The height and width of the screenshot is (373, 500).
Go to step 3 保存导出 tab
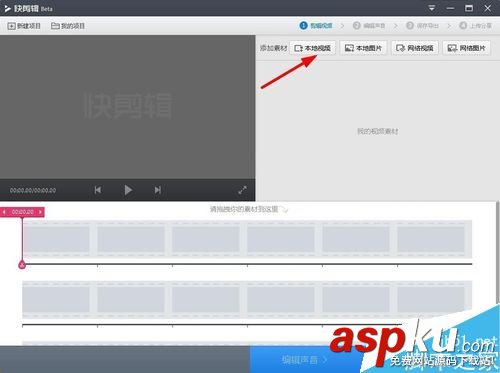click(x=422, y=25)
